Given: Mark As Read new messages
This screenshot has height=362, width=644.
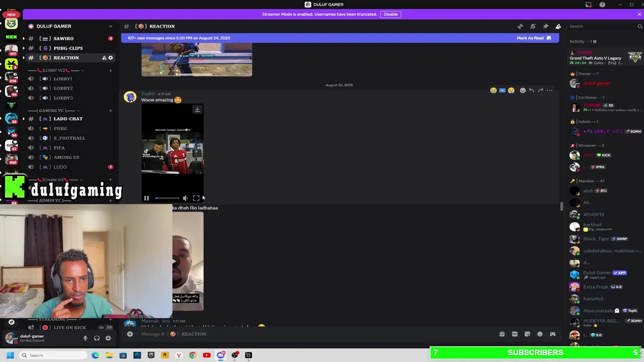Looking at the screenshot, I should pos(534,38).
